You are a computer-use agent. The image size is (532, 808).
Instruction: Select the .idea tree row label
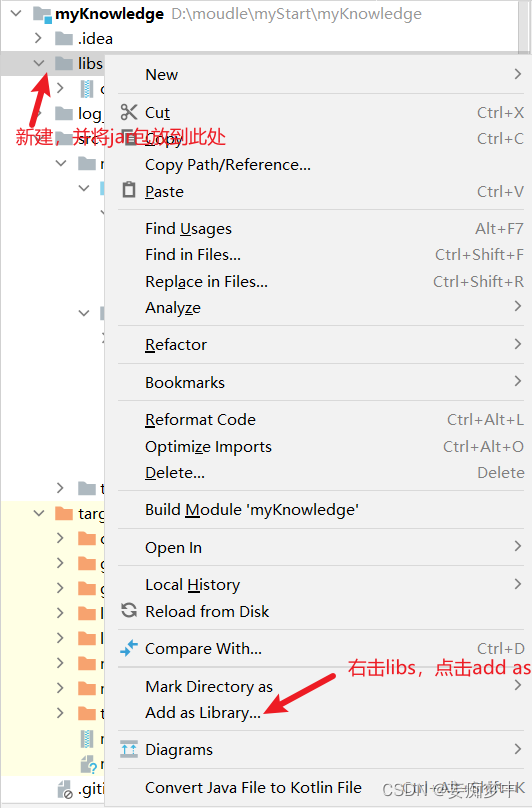pyautogui.click(x=95, y=39)
